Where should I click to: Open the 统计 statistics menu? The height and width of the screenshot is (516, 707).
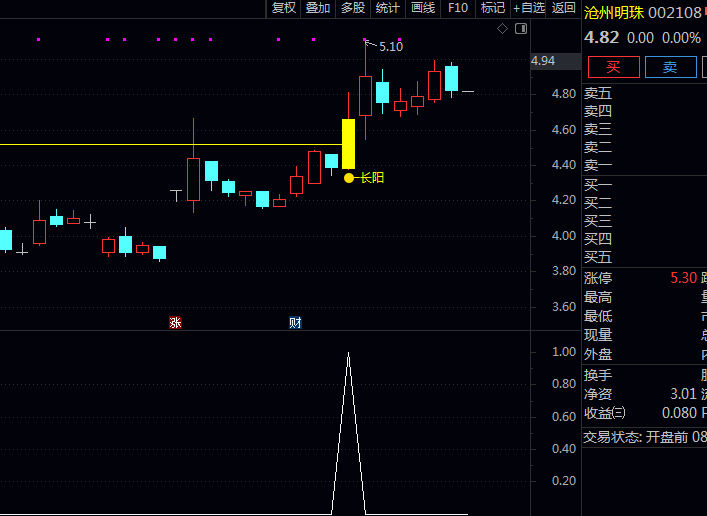(387, 8)
